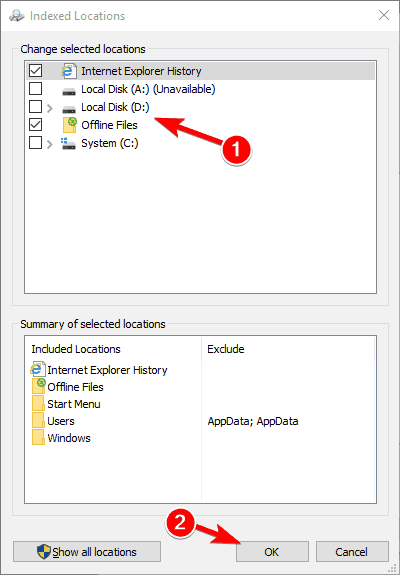Viewport: 400px width, 575px height.
Task: Select 'Local Disk (D:)' label in tree
Action: point(115,107)
